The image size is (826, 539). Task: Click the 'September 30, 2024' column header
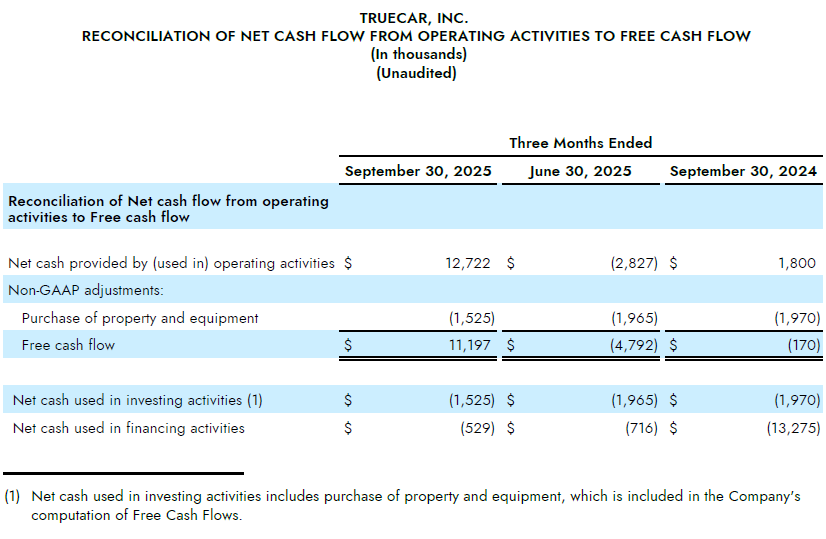coord(743,171)
